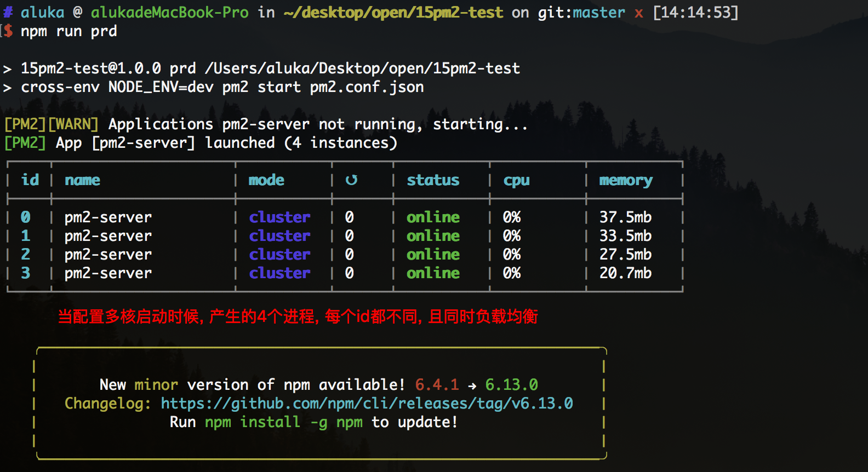Screen dimensions: 868x472
Task: Click the 'cpu' column header
Action: (x=516, y=181)
